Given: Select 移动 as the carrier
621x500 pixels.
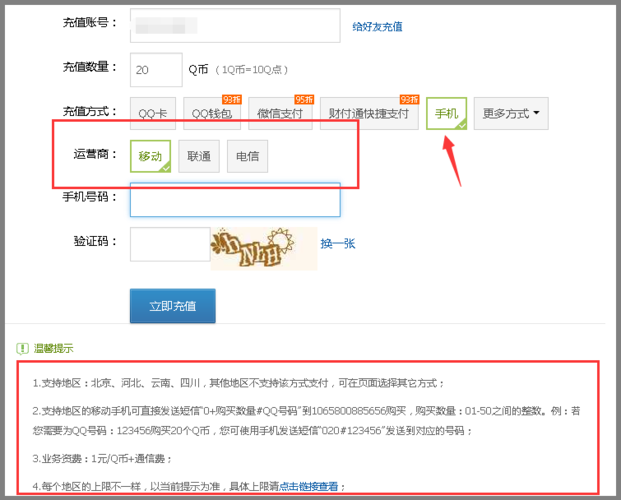Looking at the screenshot, I should 150,156.
